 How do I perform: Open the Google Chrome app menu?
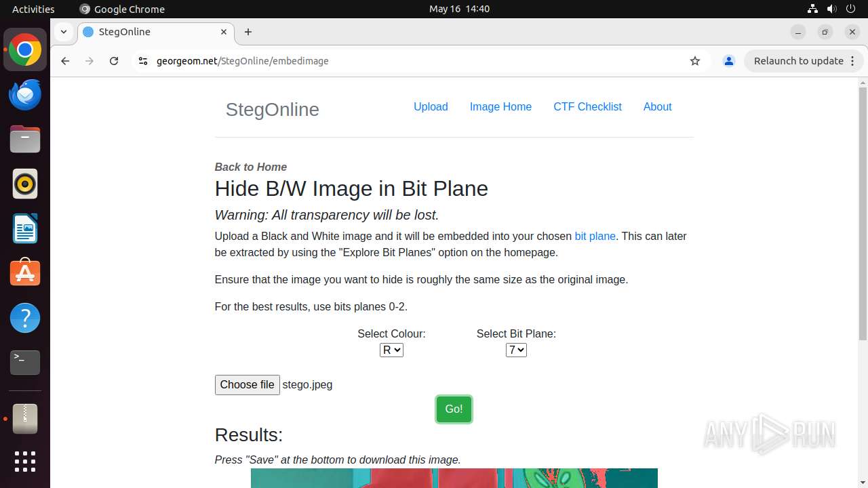click(122, 9)
